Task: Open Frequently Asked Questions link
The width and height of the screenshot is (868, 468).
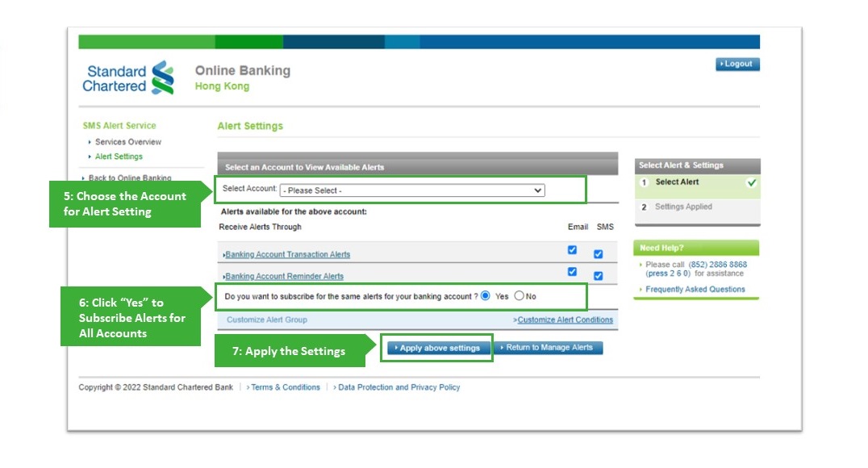Action: click(x=695, y=290)
